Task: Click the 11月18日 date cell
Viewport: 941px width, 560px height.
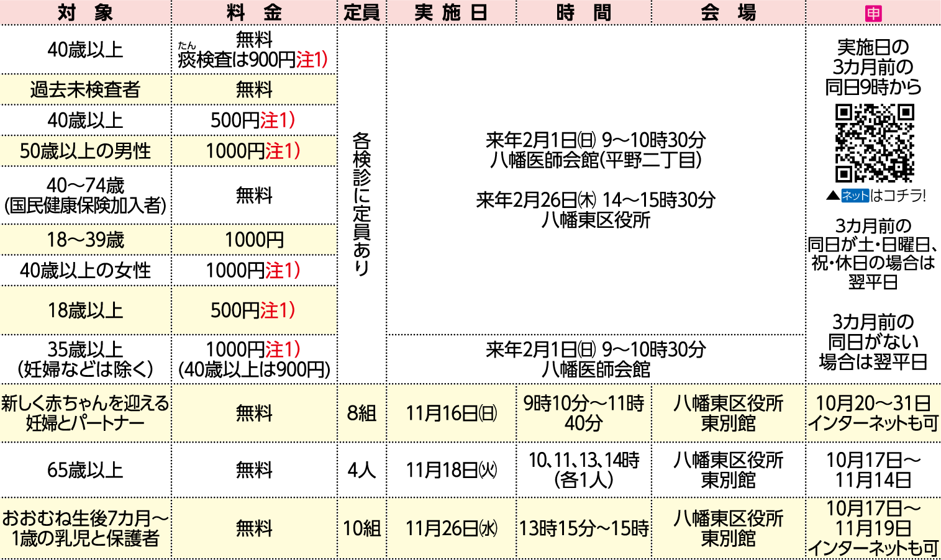Action: (451, 470)
